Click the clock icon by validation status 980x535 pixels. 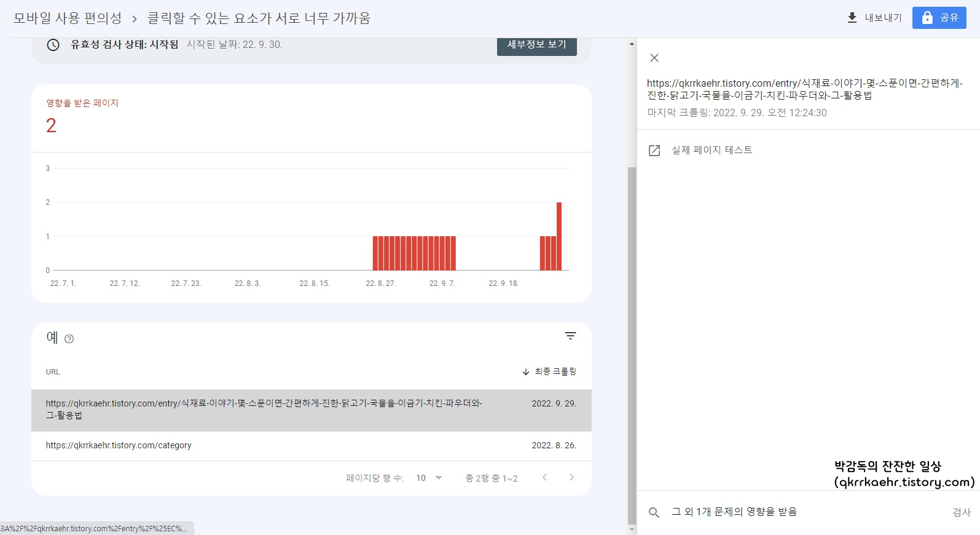coord(53,45)
